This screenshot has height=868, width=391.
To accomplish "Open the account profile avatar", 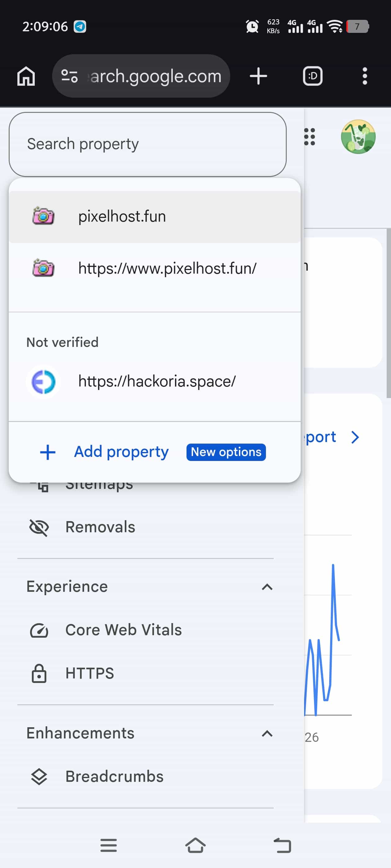I will point(358,137).
